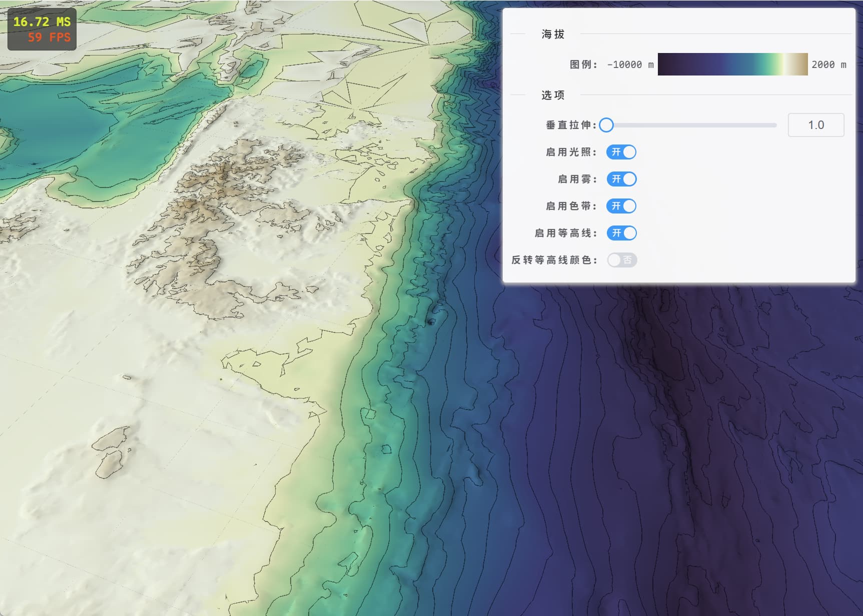Click the 启用色带 label text

point(571,206)
